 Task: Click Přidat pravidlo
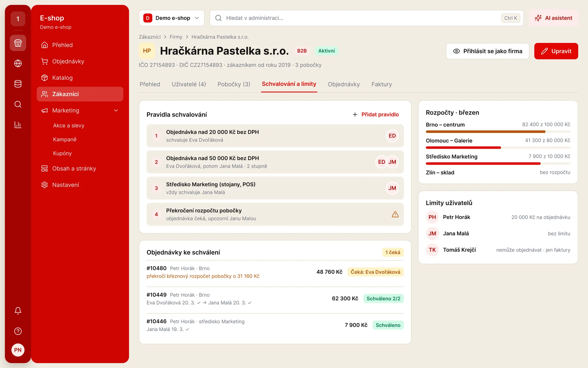[x=375, y=114]
